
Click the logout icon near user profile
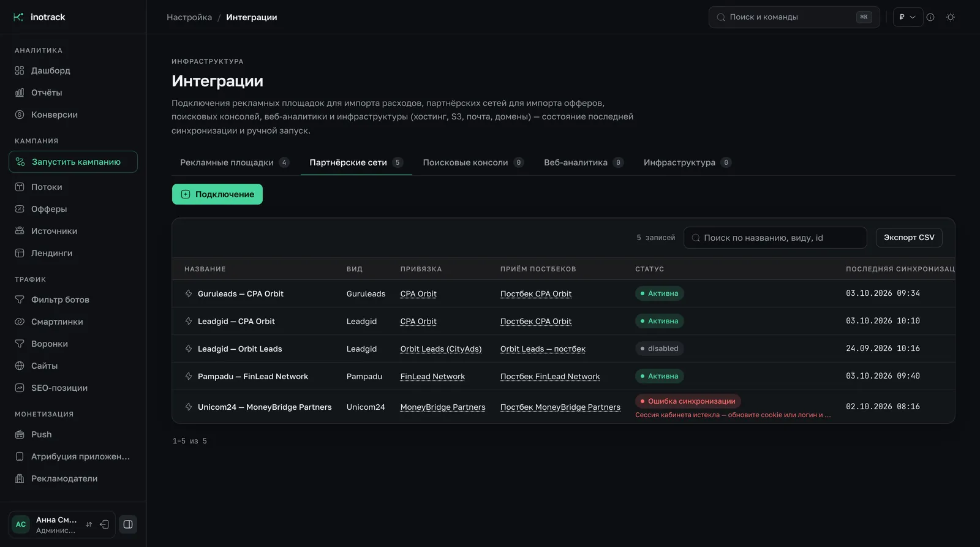click(x=105, y=524)
